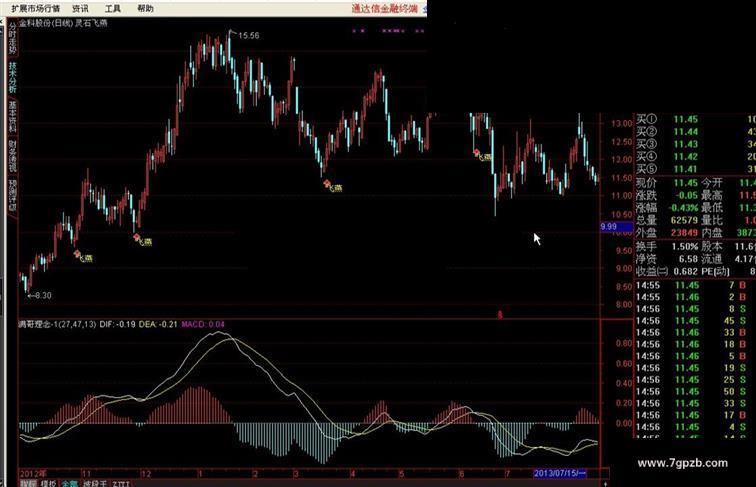Click the first 14:55 trade row
The image size is (756, 487).
coord(694,285)
